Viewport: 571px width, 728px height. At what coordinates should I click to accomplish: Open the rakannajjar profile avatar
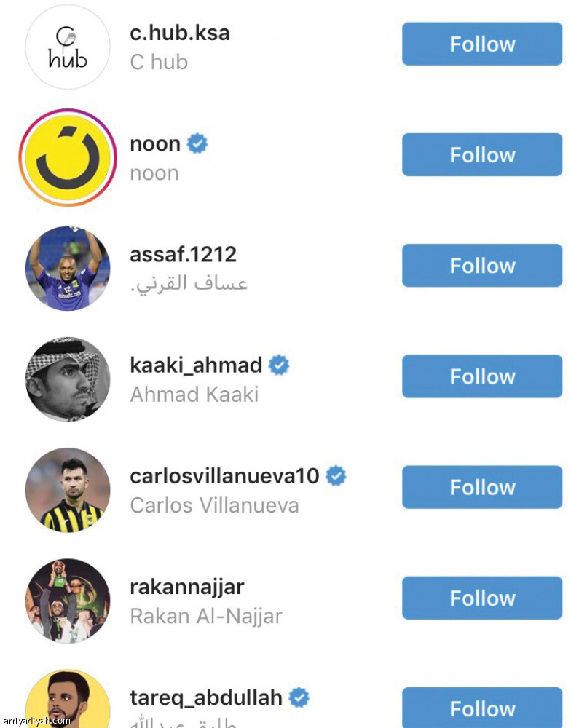click(68, 601)
